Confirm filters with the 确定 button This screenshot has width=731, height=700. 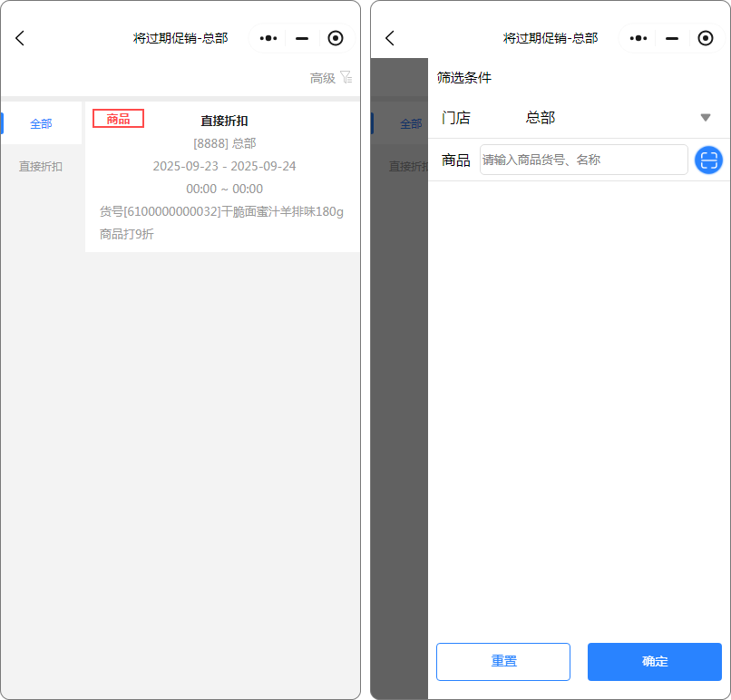point(654,661)
